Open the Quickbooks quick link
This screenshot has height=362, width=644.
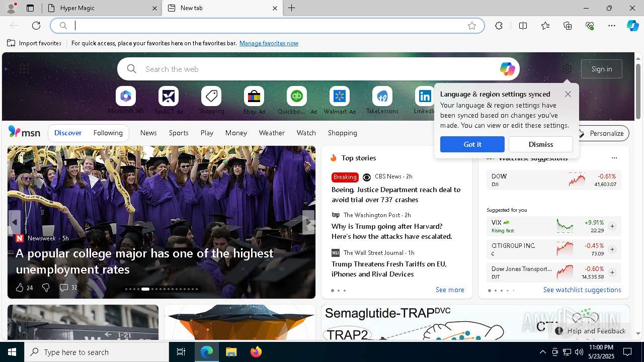click(x=297, y=101)
